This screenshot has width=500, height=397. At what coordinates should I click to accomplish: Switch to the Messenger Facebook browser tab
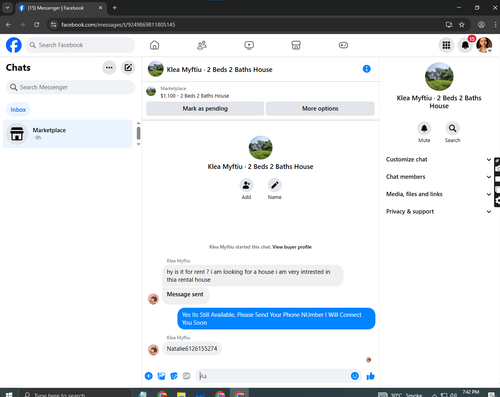click(x=61, y=8)
